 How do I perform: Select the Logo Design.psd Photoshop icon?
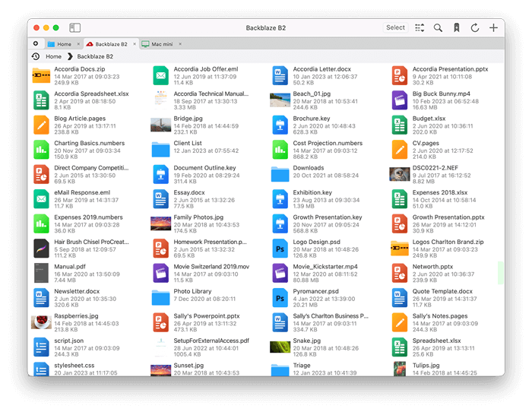click(280, 249)
